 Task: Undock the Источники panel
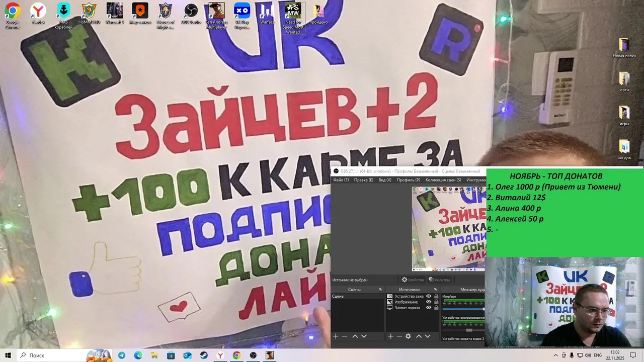coord(436,290)
